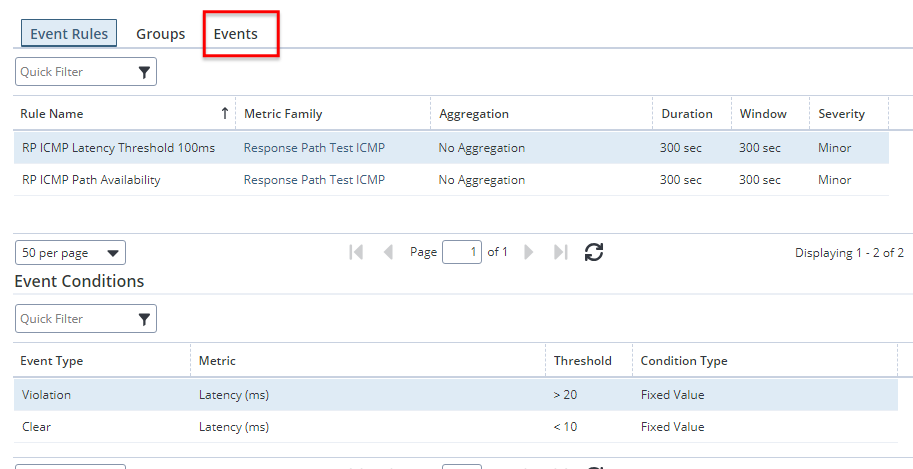Screen dimensions: 913x469
Task: Go to previous page of rules
Action: pos(388,252)
